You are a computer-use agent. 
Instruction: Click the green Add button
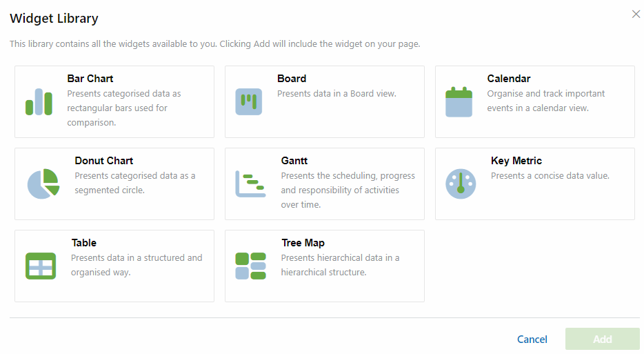(602, 340)
